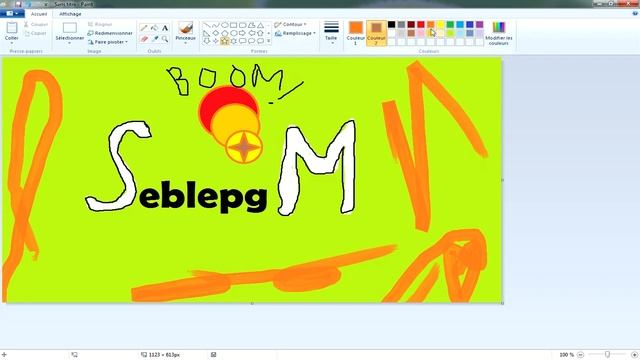
Task: Click the zoom out minus button
Action: point(580,355)
